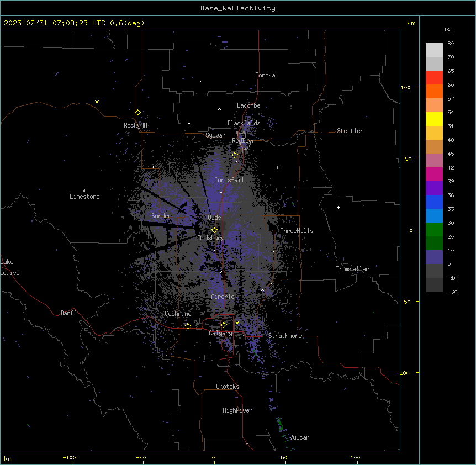This screenshot has width=476, height=465.
Task: Click the Stettler city label
Action: [x=350, y=131]
